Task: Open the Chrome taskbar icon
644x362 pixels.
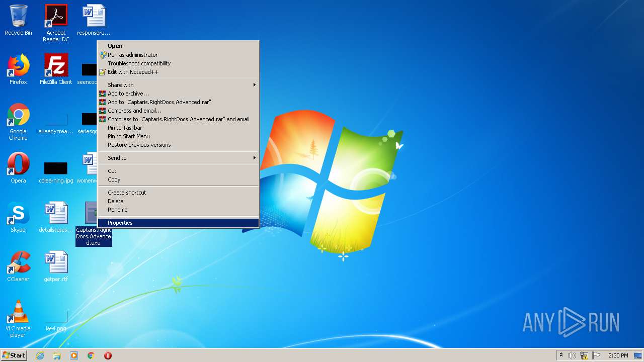Action: (x=91, y=355)
